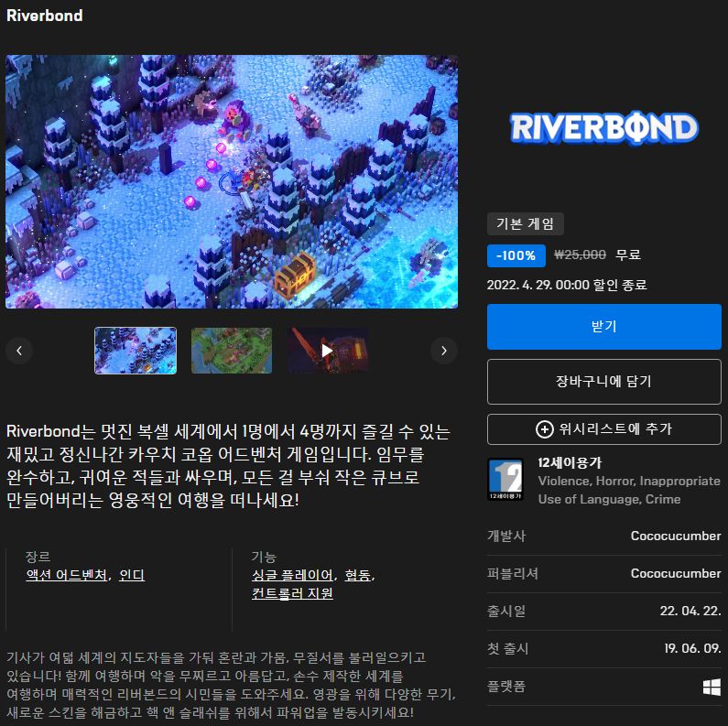Click the 12세이용가 rating heading text

point(570,462)
